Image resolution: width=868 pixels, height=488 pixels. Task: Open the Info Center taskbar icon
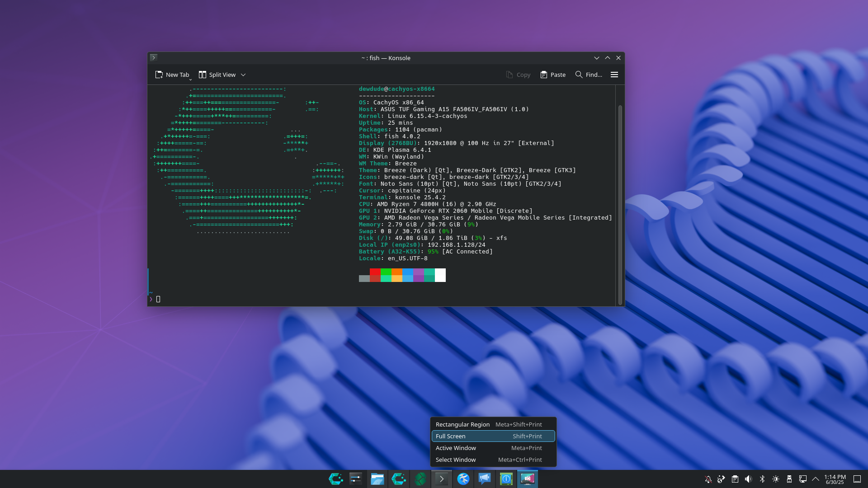click(x=506, y=479)
